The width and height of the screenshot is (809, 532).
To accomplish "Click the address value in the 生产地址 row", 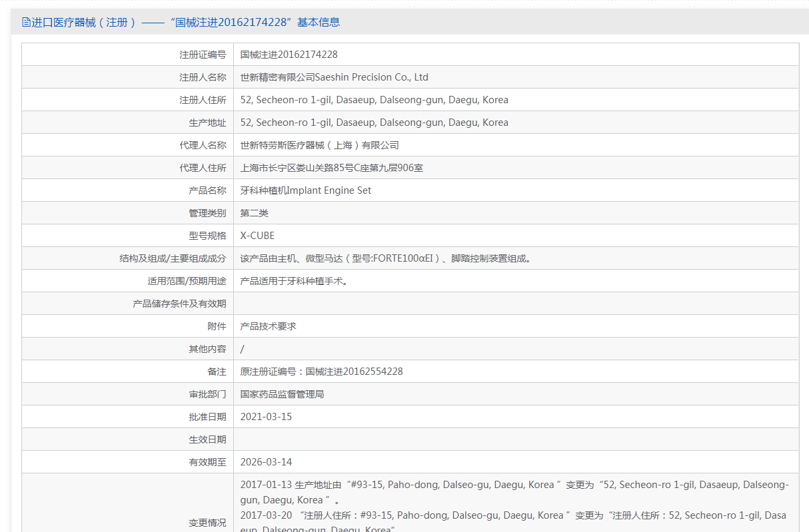I will tap(375, 123).
